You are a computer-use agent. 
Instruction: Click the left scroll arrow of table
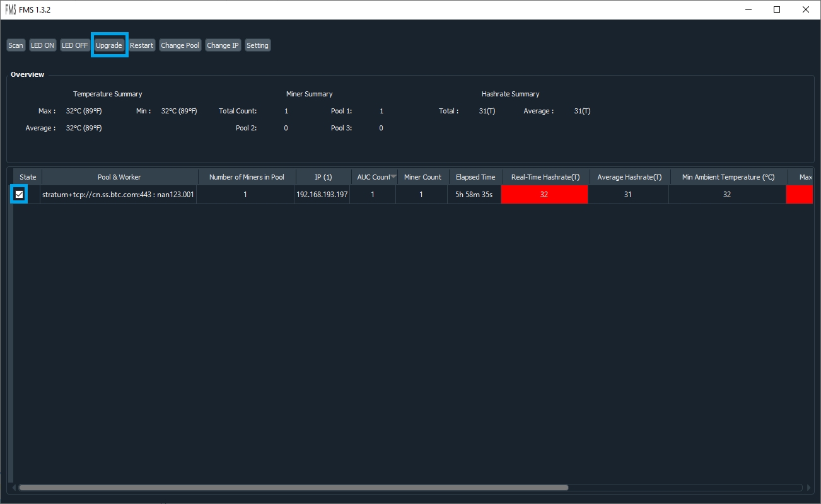tap(13, 488)
